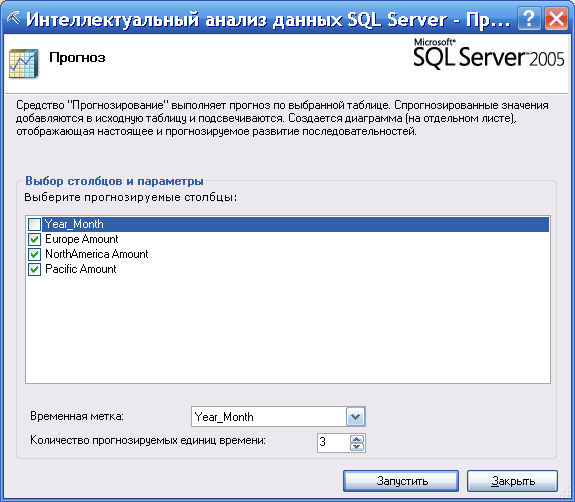Select the Europe Amount label

pos(81,239)
